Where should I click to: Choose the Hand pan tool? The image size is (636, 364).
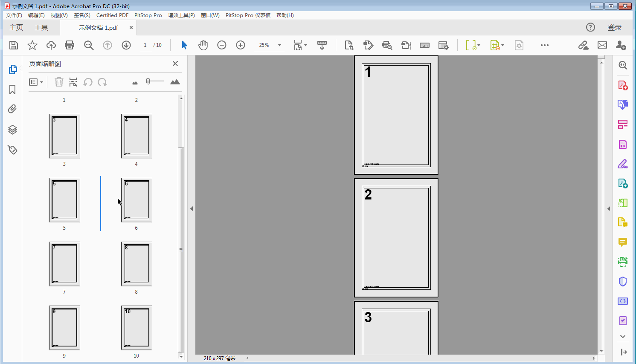(203, 45)
